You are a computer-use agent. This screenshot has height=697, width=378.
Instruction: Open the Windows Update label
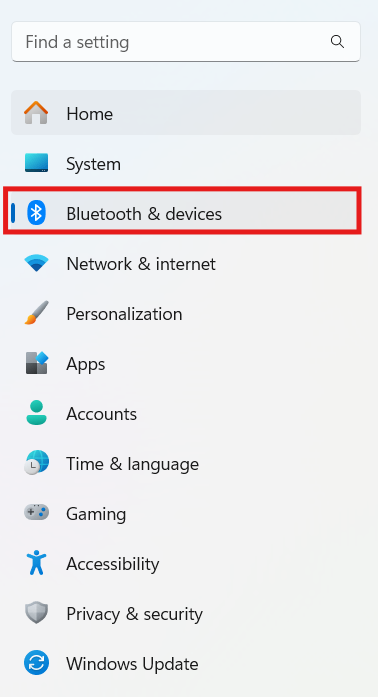pos(132,664)
